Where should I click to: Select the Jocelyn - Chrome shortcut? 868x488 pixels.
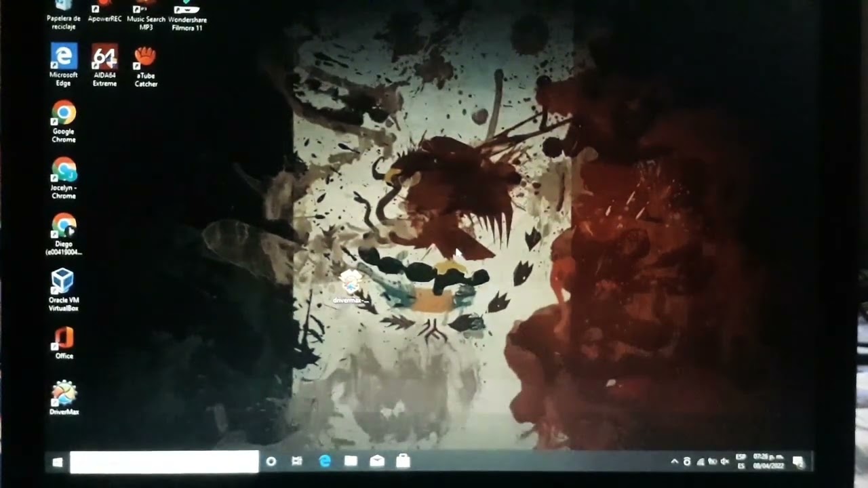(64, 178)
